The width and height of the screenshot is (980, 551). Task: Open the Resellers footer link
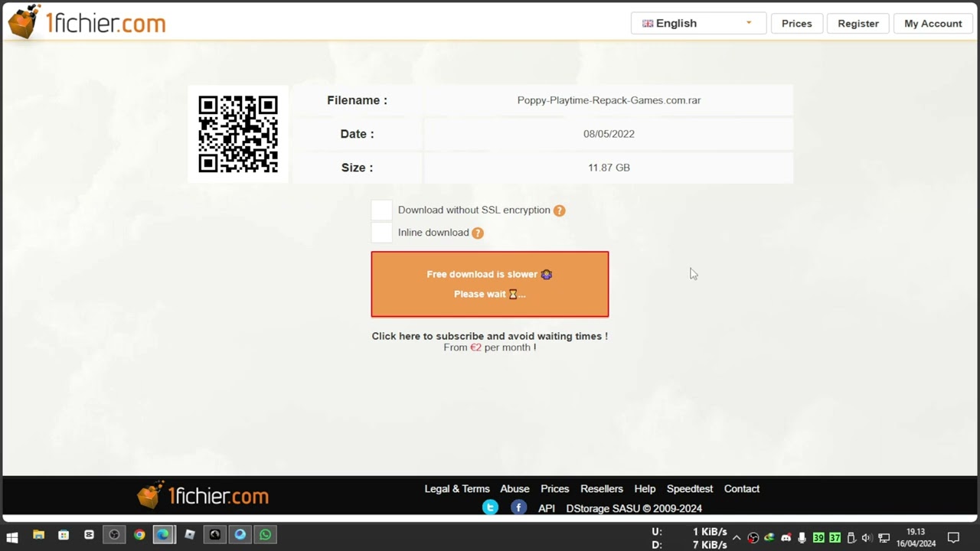602,488
